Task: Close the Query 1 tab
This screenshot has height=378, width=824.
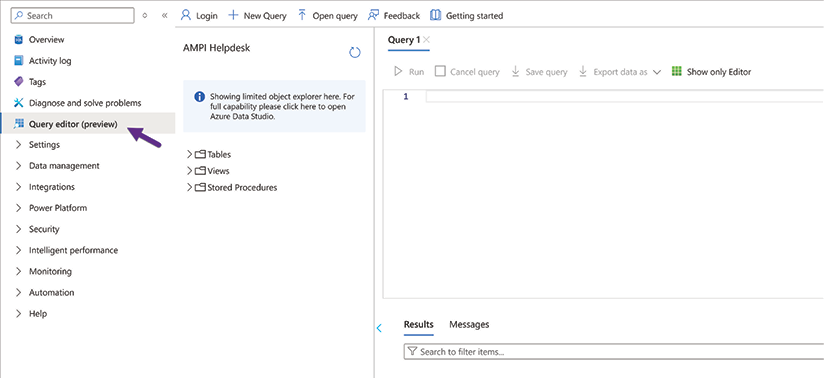Action: pos(426,39)
